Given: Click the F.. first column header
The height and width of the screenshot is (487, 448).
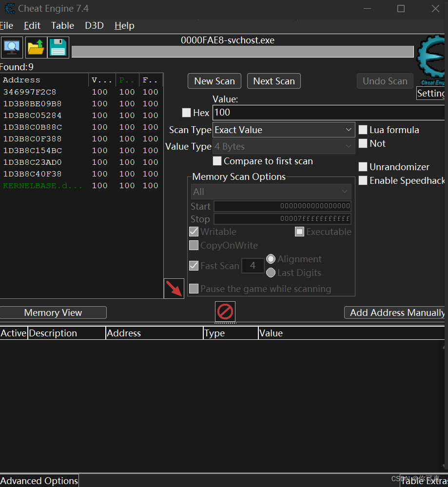Looking at the screenshot, I should tap(151, 80).
